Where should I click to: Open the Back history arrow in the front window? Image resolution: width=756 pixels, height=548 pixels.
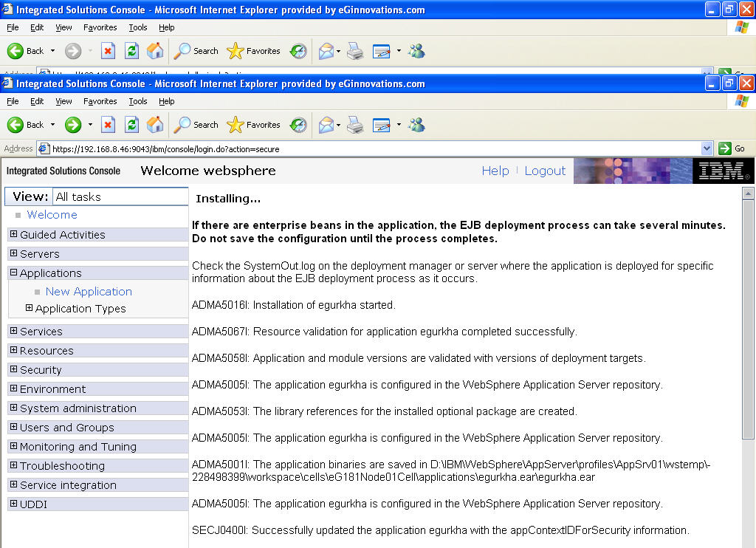coord(52,125)
